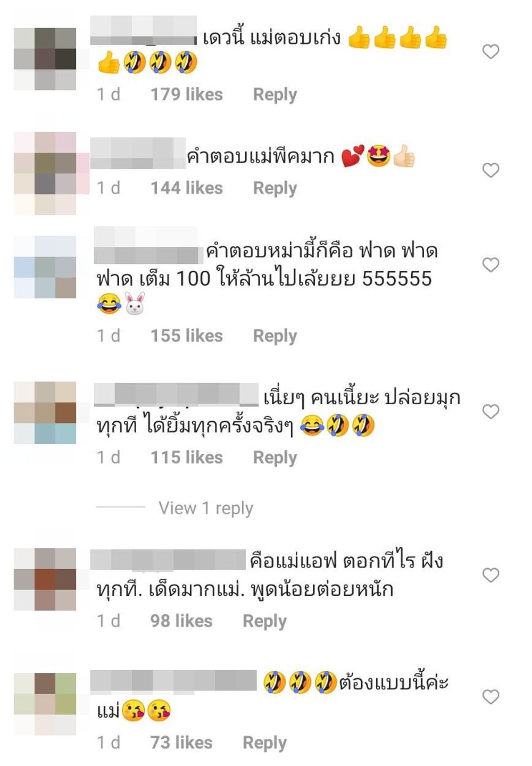
Task: Reply to the comment with 73 likes
Action: click(265, 743)
